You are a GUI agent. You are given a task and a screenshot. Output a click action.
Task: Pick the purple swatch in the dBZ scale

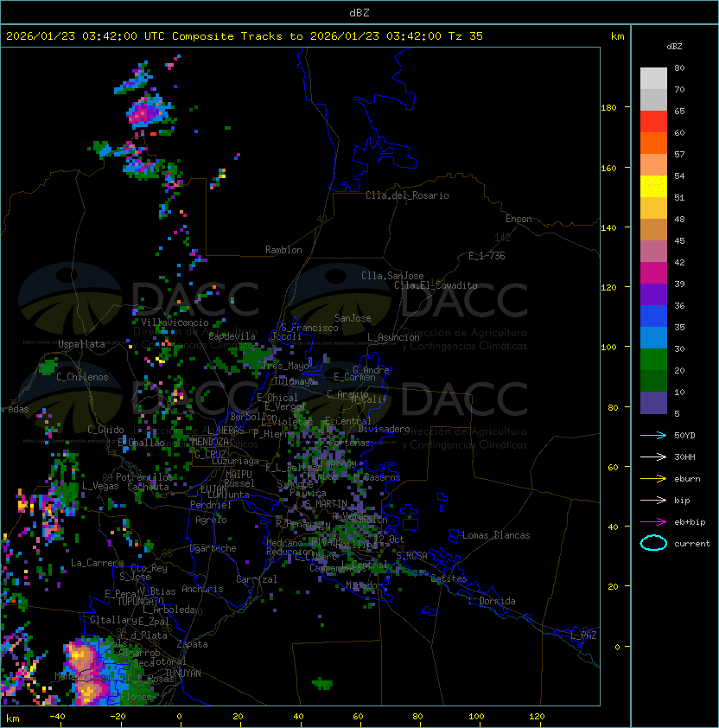[653, 294]
